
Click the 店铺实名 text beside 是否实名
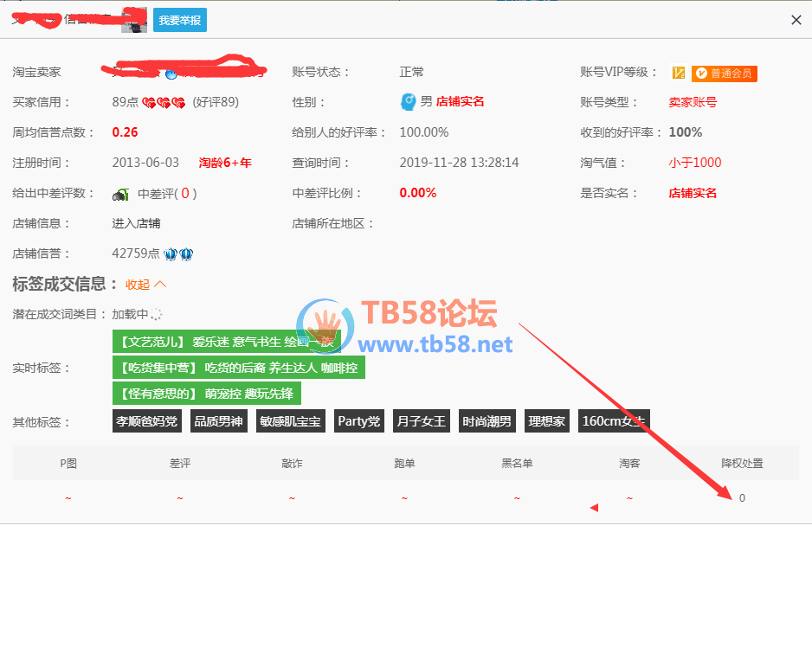click(693, 194)
